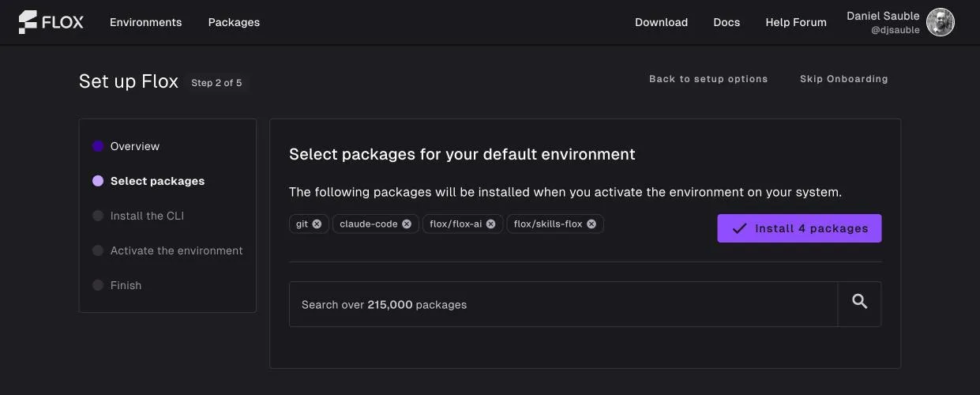Viewport: 980px width, 395px height.
Task: Click the Daniel Sauble username text
Action: click(x=883, y=16)
